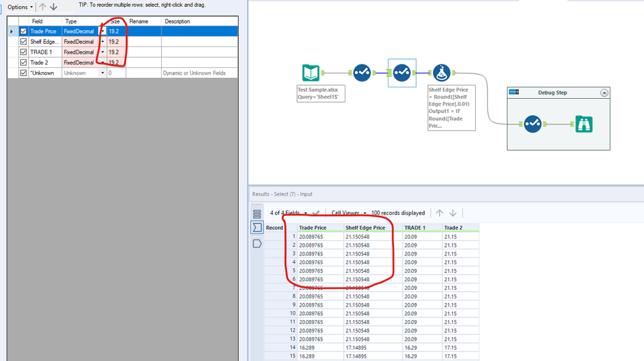Click the messages list icon in Results panel

coord(257,214)
